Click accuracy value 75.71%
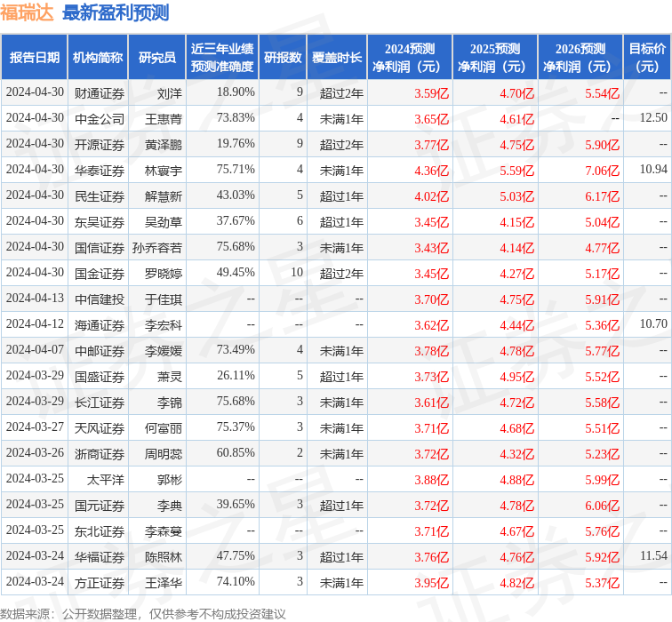Screen dimensions: 672x622 click(x=236, y=169)
